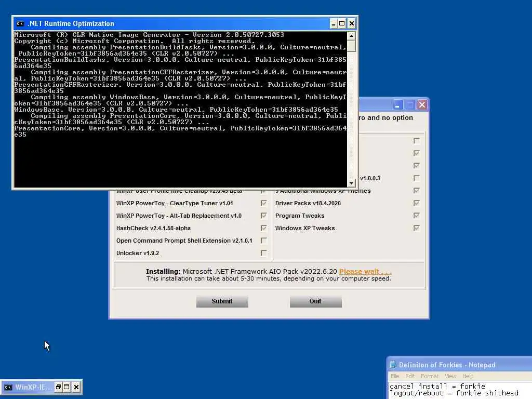Viewport: 532px width, 399px height.
Task: Open the File menu in Notepad
Action: (395, 376)
